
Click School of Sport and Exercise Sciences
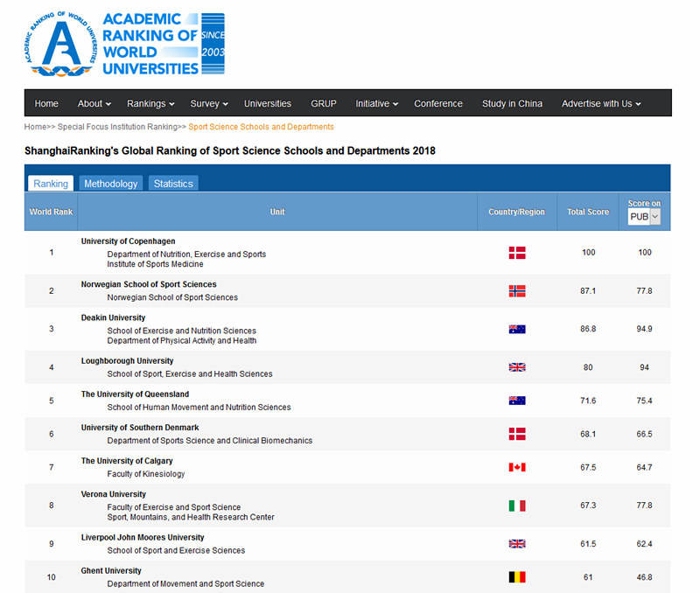pos(176,551)
